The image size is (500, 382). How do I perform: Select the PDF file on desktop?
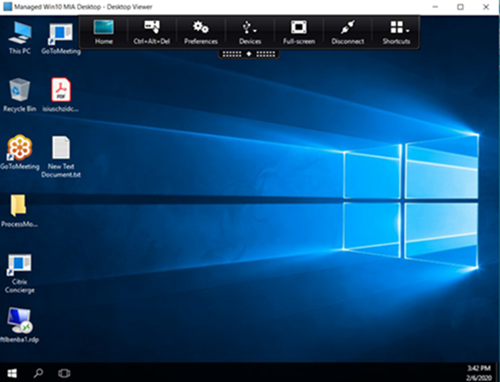61,95
